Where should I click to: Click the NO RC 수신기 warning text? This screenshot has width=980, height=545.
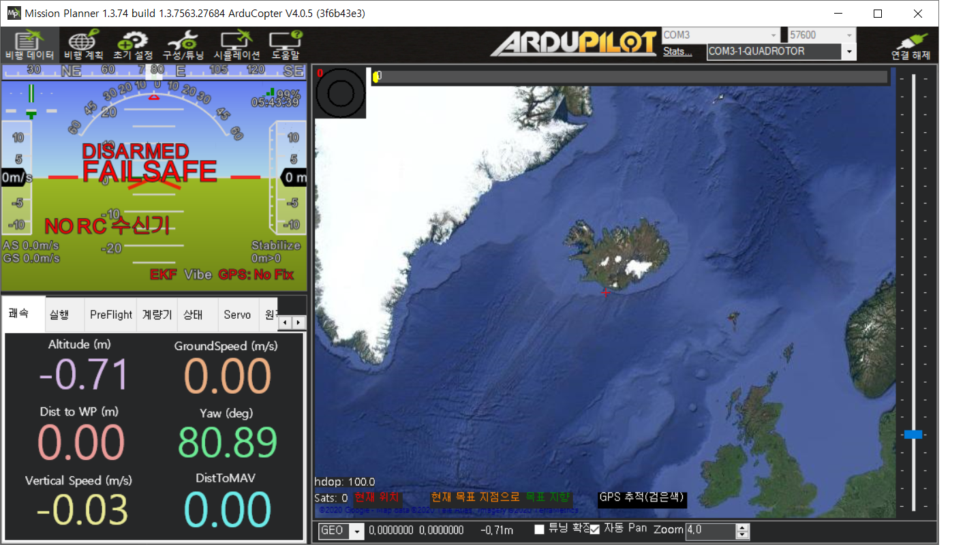pyautogui.click(x=107, y=226)
